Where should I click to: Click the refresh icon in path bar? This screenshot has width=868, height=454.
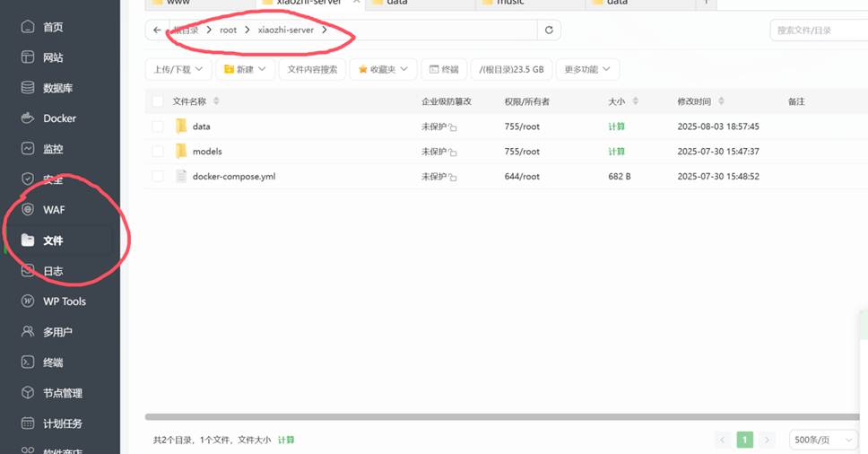pos(549,30)
